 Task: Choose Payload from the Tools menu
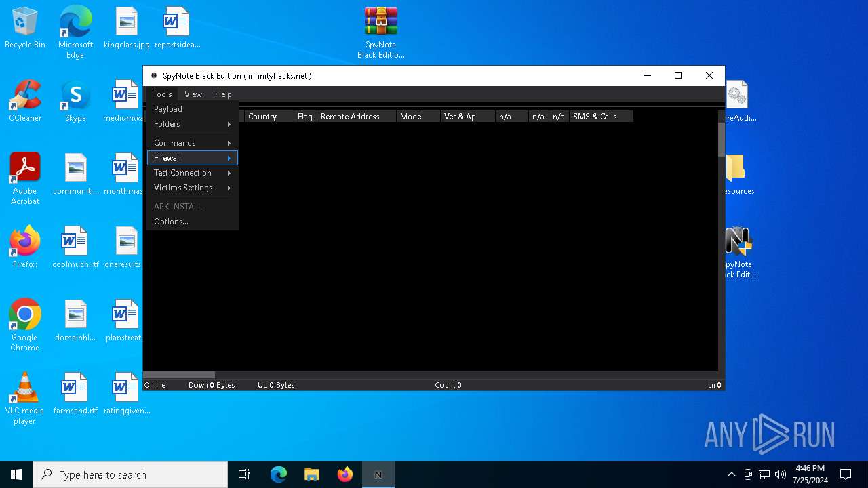click(x=193, y=109)
